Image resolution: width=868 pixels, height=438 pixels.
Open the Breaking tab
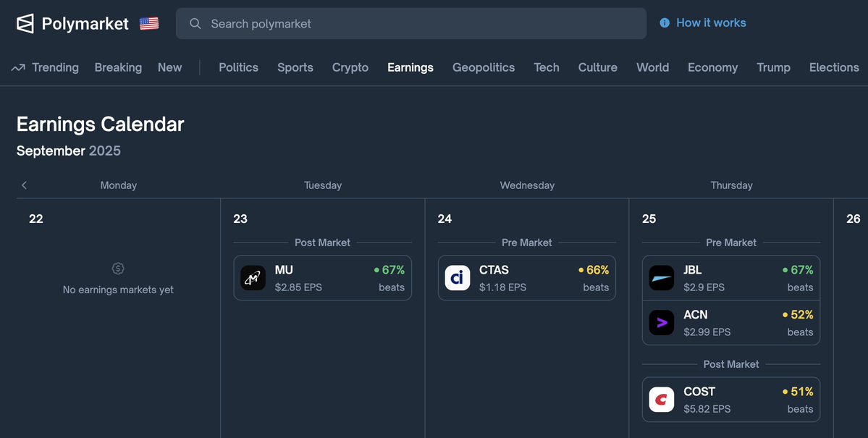point(118,67)
